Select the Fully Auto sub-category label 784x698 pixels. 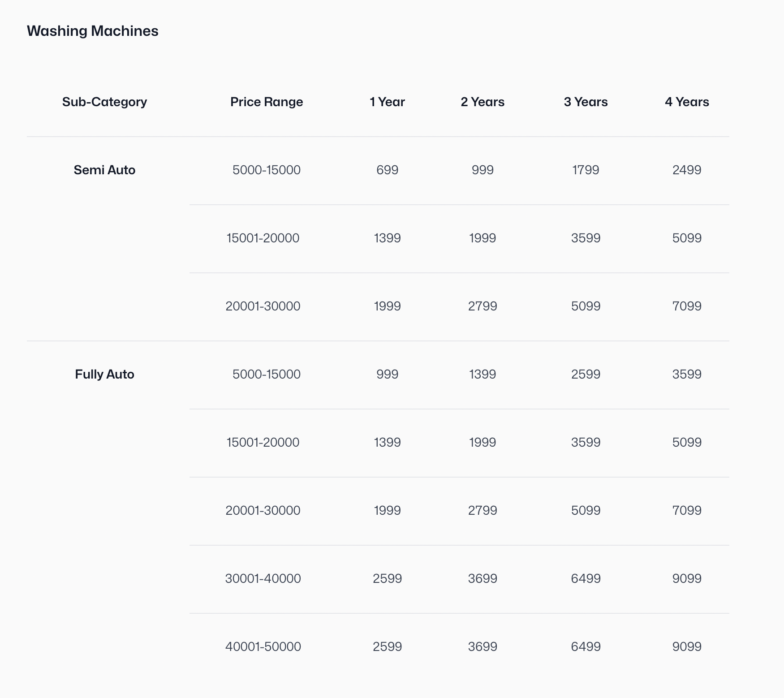[x=104, y=374]
